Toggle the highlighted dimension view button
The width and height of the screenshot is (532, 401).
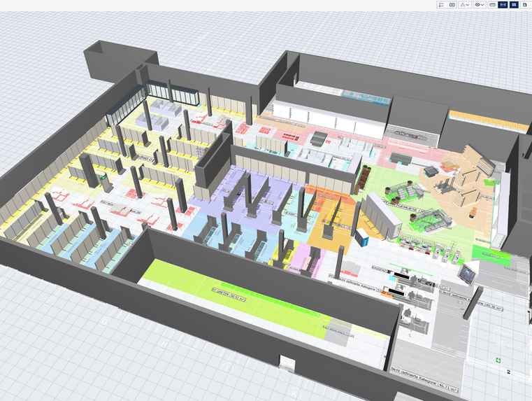tap(503, 5)
